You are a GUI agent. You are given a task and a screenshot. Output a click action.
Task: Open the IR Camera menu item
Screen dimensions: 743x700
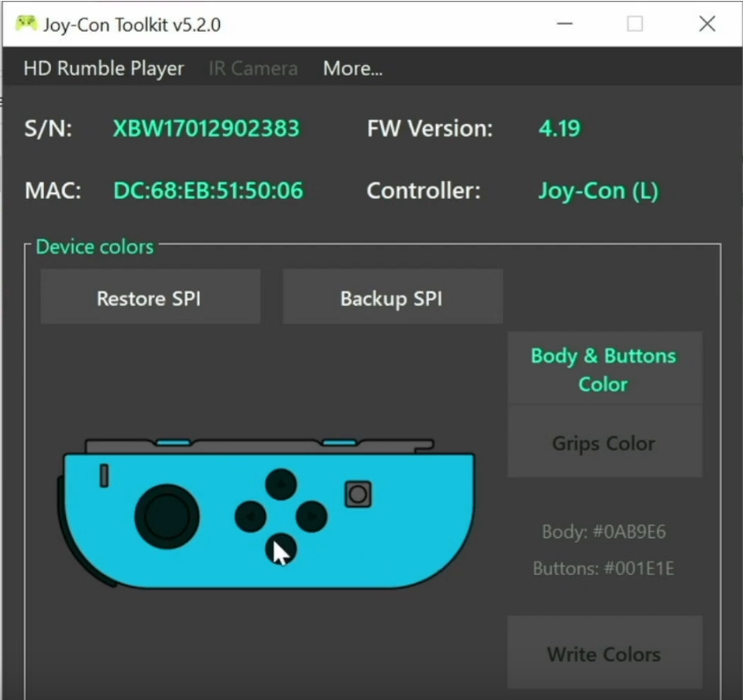(x=253, y=69)
